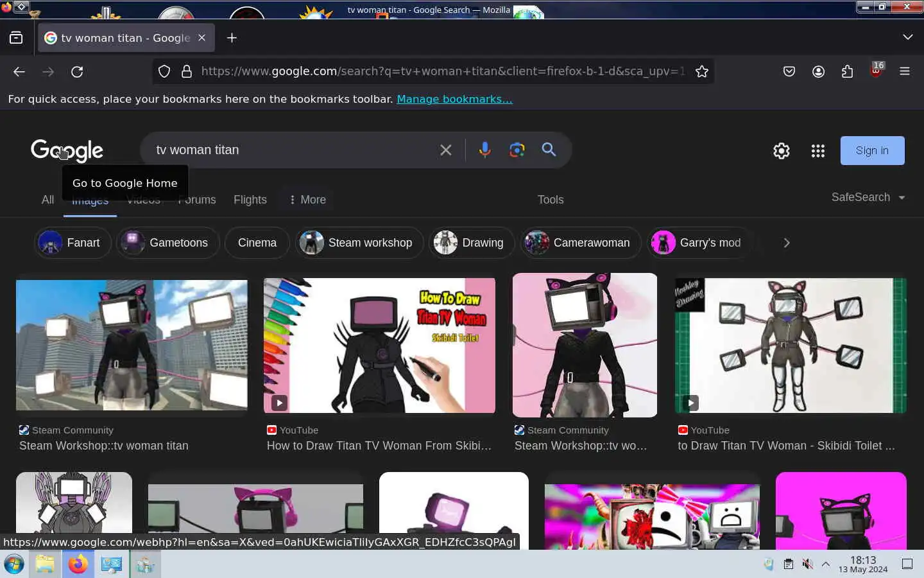Filter results by the Fanart chip

coord(73,243)
